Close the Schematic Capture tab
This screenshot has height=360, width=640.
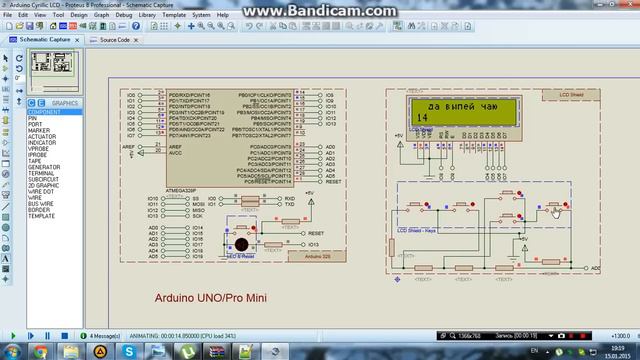77,40
